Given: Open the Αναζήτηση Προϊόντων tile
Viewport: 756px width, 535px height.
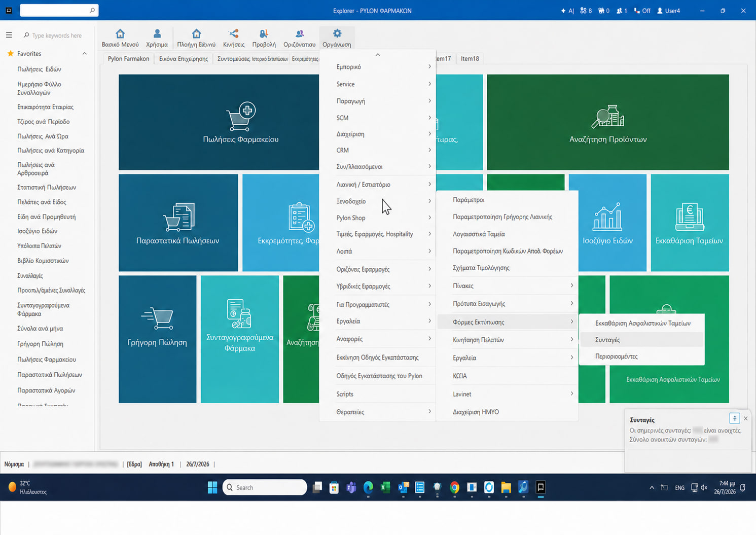Looking at the screenshot, I should point(608,122).
